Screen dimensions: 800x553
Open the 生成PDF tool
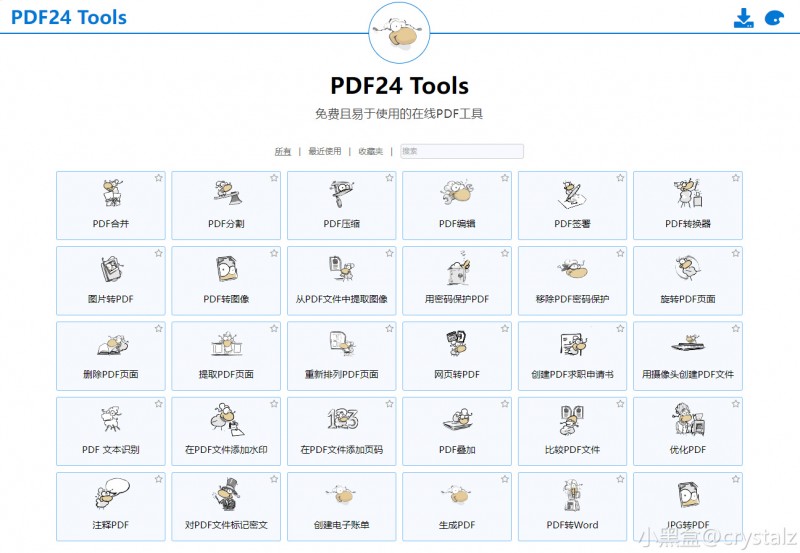click(457, 507)
